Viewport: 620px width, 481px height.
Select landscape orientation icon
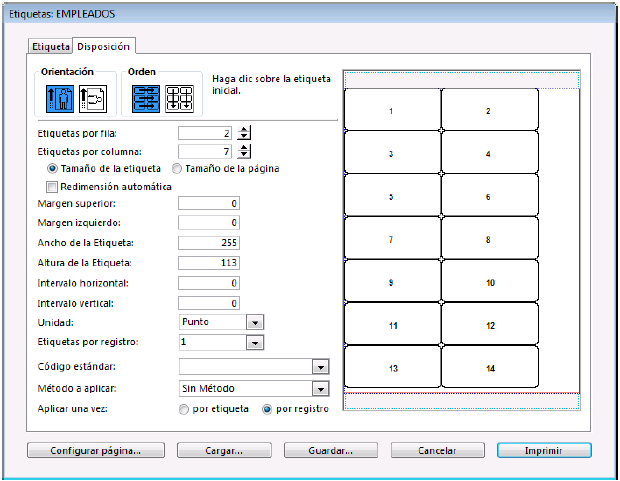[91, 97]
